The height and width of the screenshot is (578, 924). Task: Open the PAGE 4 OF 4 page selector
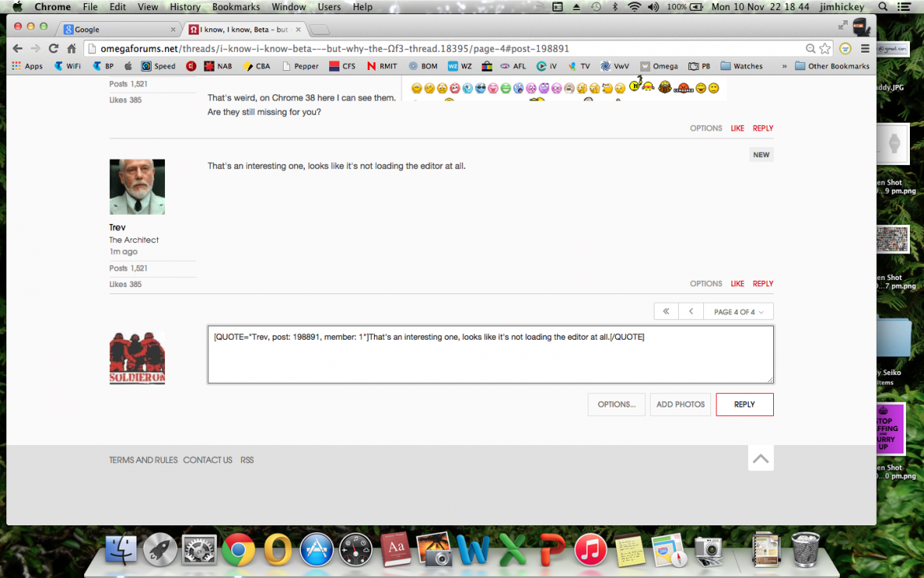(x=737, y=311)
